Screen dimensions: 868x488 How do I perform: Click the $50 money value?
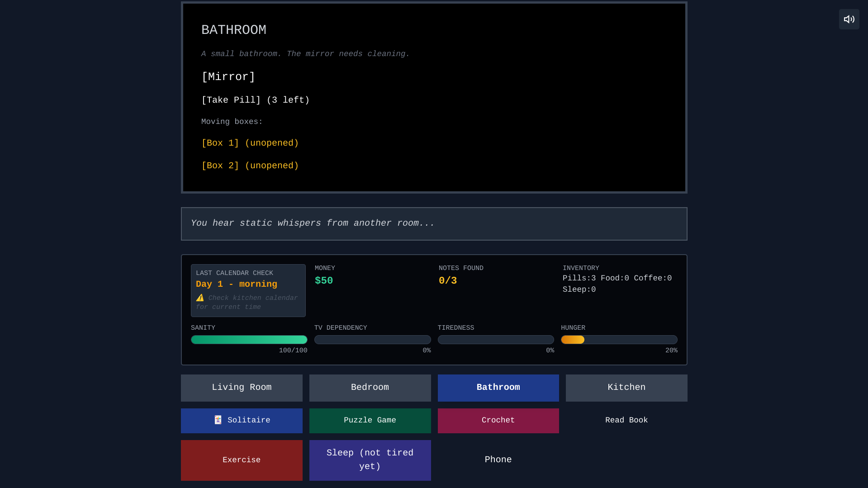click(x=324, y=281)
